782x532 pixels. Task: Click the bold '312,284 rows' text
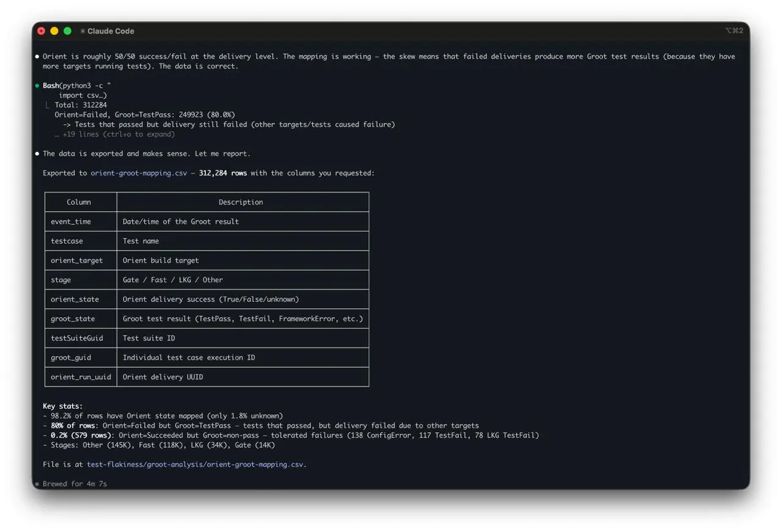click(223, 173)
